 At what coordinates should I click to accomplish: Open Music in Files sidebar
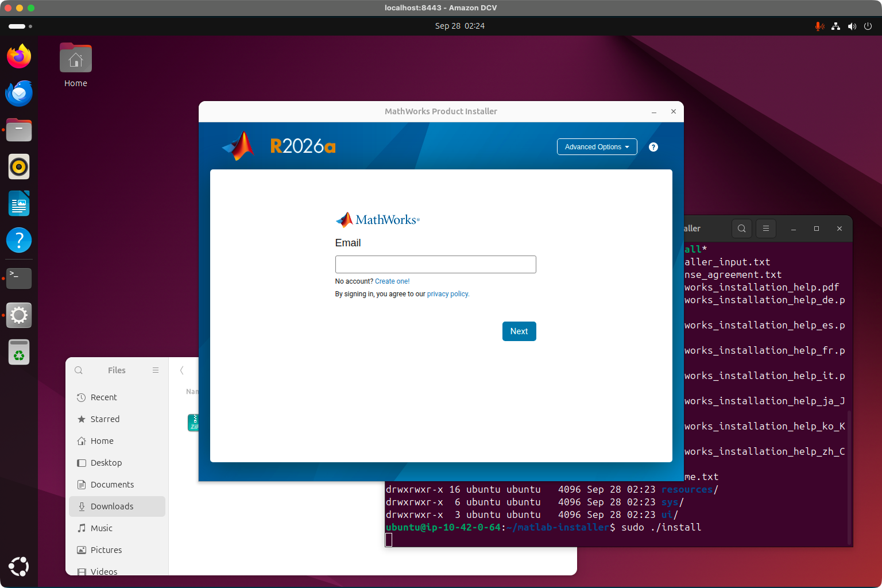117,528
